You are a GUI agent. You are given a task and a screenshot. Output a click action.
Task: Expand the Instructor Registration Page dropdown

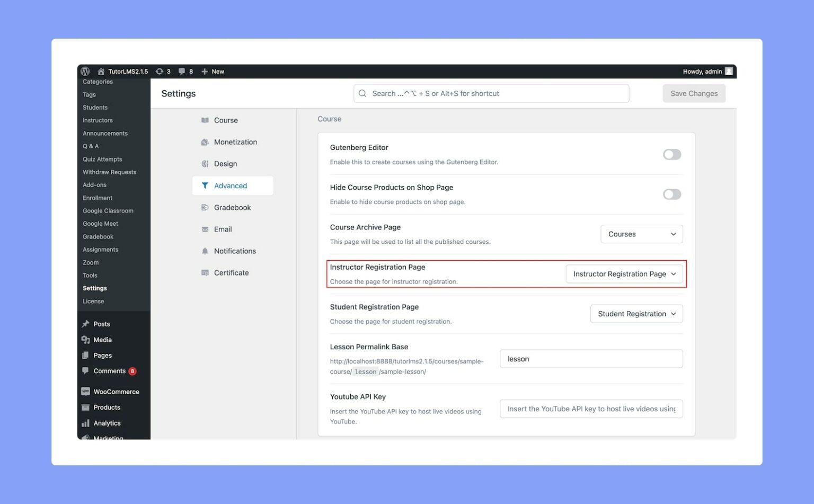coord(624,274)
